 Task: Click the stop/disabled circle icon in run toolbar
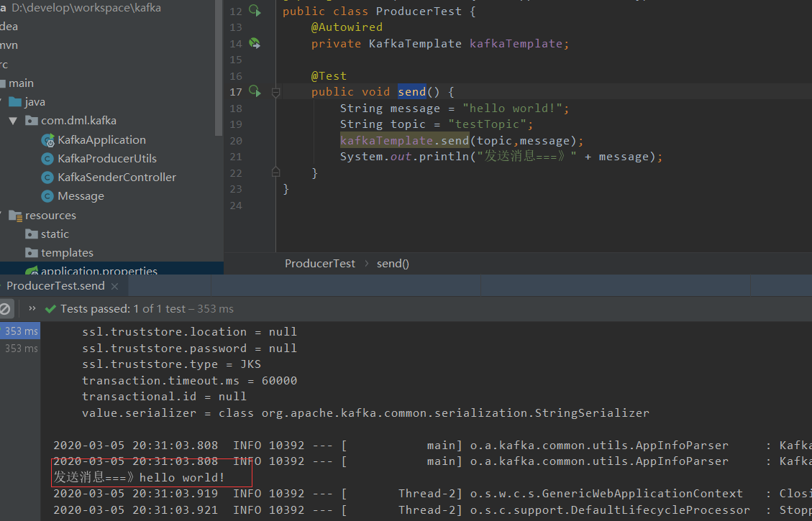[4, 309]
